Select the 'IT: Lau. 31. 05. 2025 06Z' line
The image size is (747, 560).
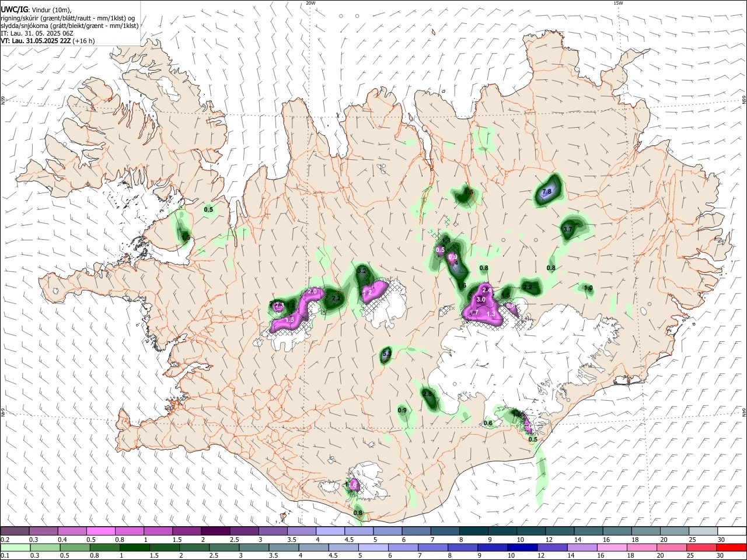37,33
